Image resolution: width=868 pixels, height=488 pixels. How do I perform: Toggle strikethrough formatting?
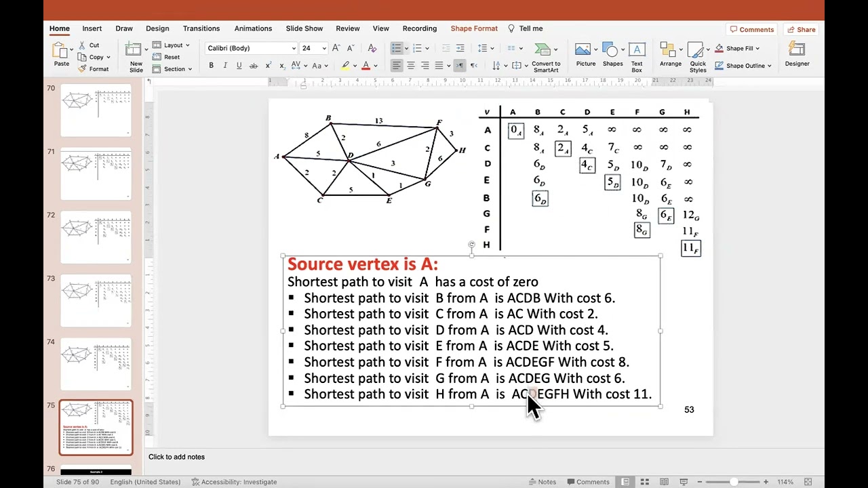click(x=254, y=66)
